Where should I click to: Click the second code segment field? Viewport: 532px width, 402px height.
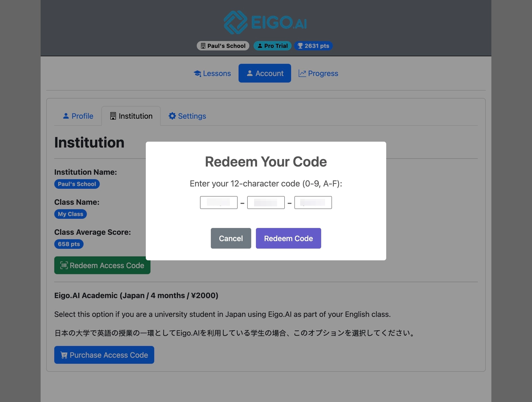tap(266, 203)
